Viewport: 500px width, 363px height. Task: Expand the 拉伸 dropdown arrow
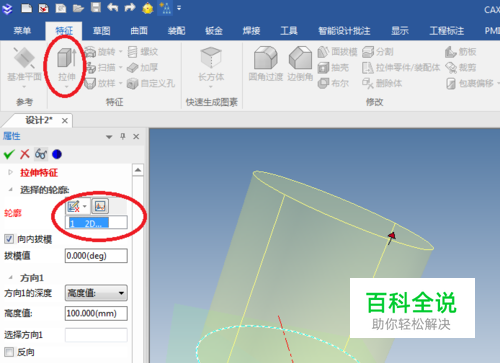click(x=66, y=87)
